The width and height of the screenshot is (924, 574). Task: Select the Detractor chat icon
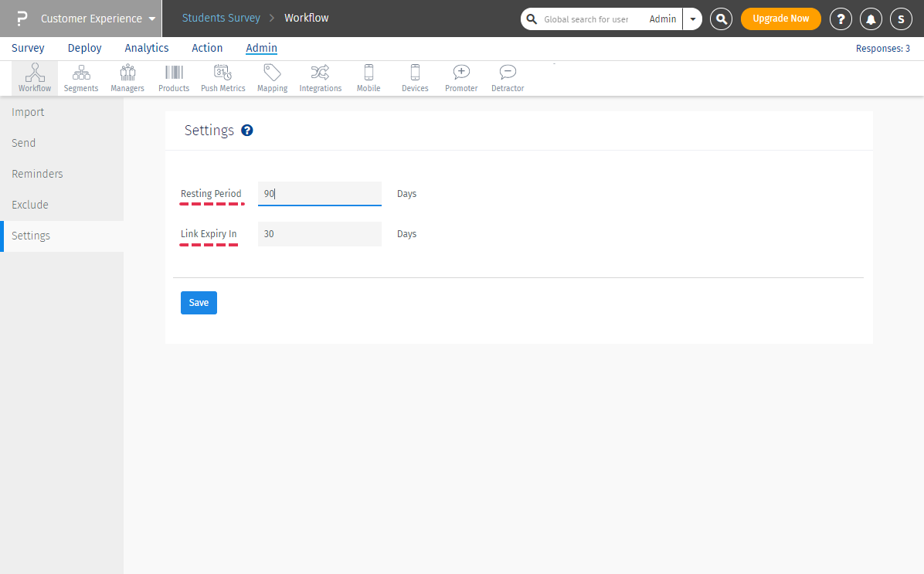508,73
